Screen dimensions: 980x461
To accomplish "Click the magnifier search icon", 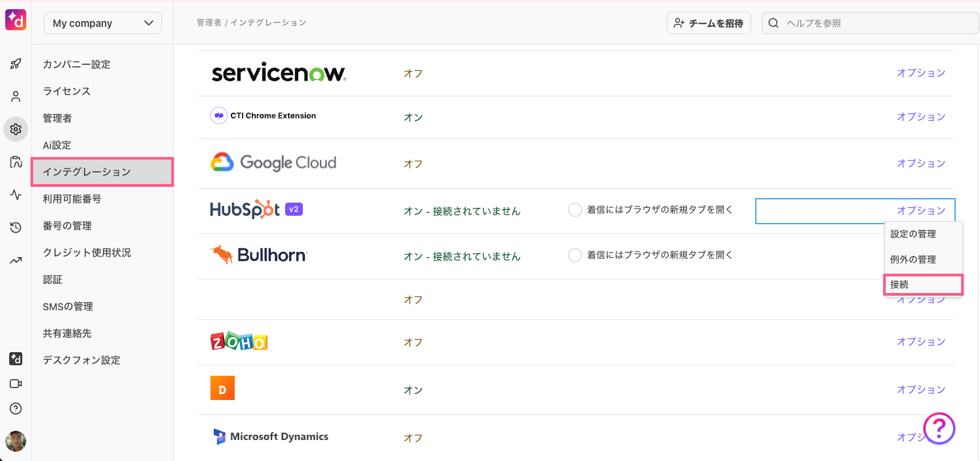I will [774, 23].
